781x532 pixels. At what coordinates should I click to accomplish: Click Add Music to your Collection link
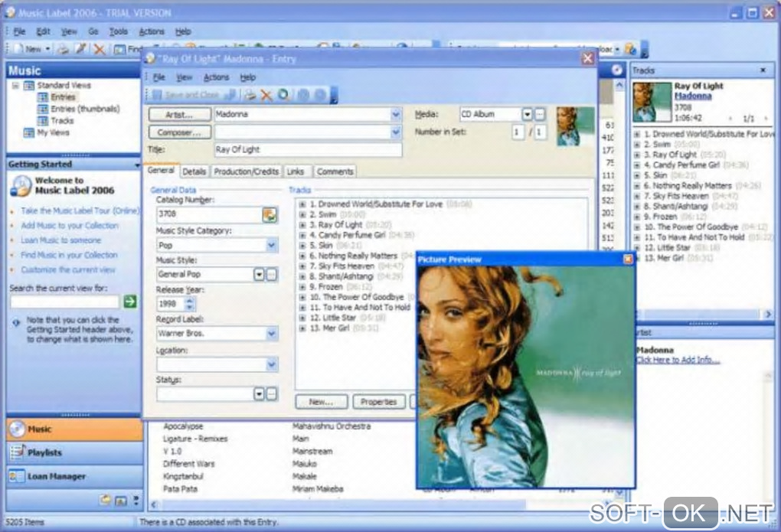[70, 226]
